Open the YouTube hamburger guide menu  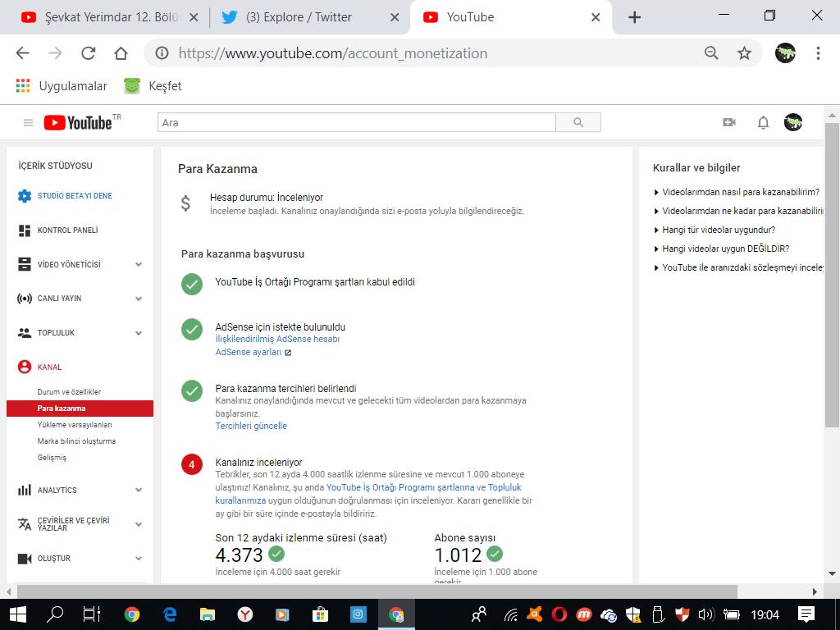click(x=29, y=123)
